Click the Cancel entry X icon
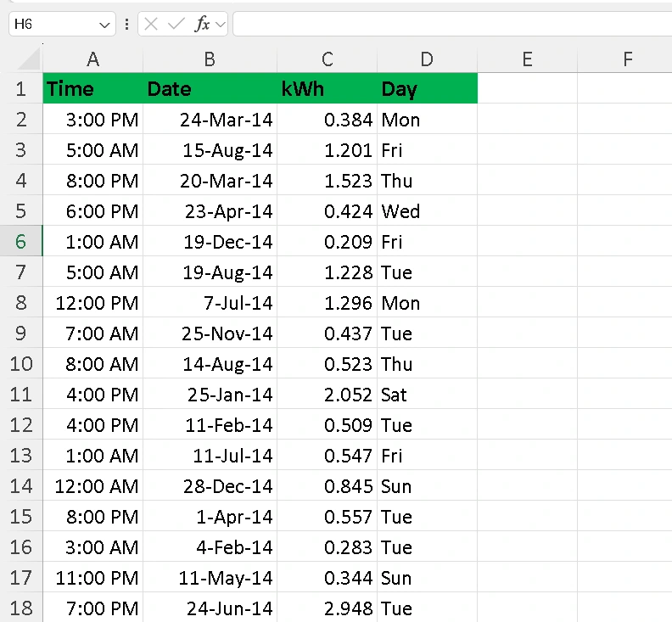This screenshot has width=672, height=622. coord(152,25)
